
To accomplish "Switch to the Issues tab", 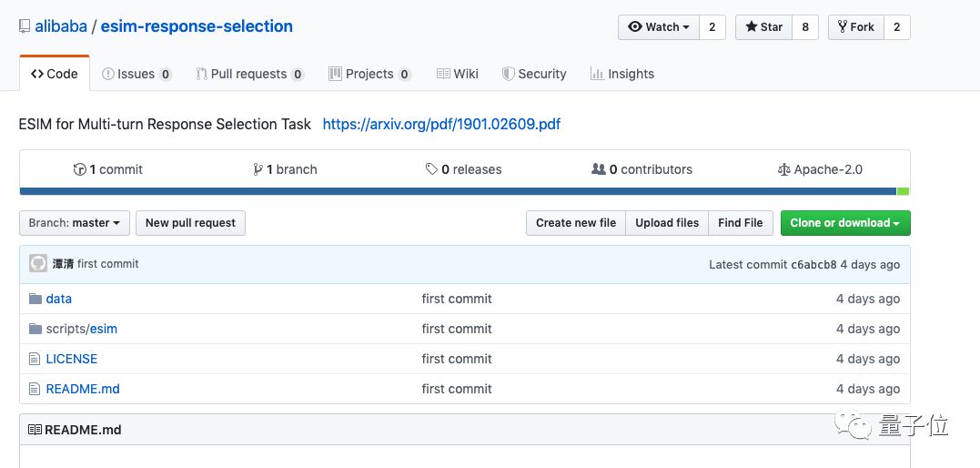I will 136,74.
